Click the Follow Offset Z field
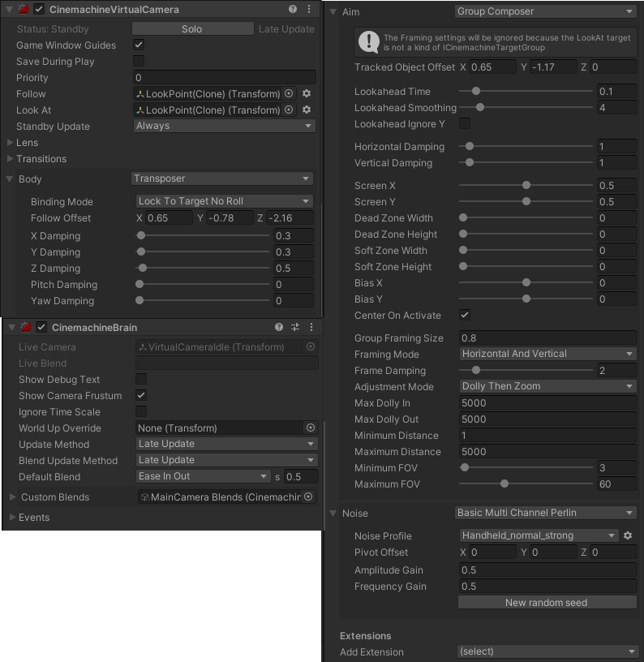644x662 pixels. 290,218
